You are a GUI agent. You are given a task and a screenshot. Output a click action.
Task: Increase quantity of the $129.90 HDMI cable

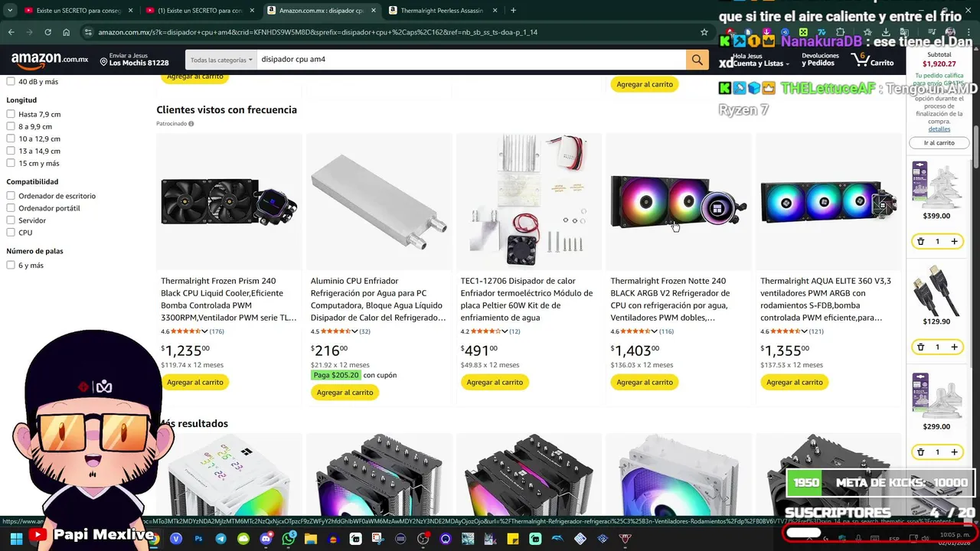[954, 347]
